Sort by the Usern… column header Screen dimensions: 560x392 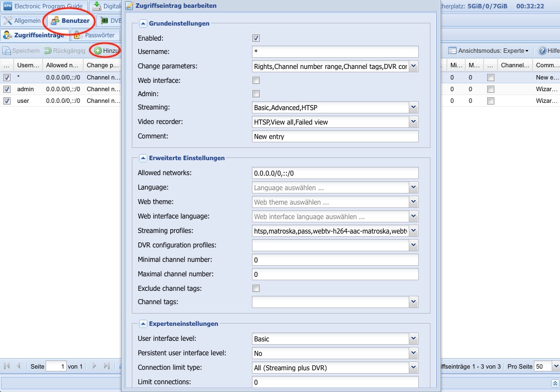[x=28, y=66]
